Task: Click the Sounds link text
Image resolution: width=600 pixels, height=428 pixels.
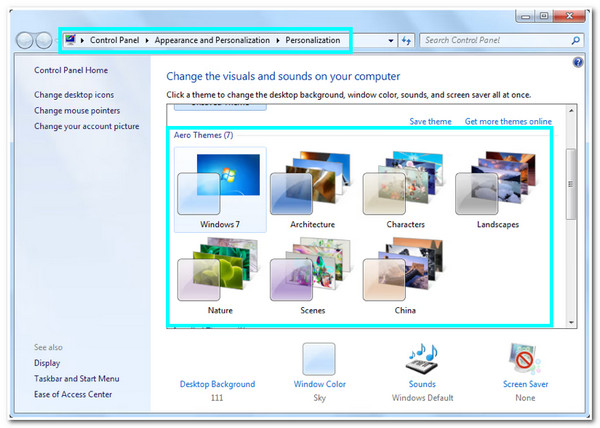Action: point(422,384)
